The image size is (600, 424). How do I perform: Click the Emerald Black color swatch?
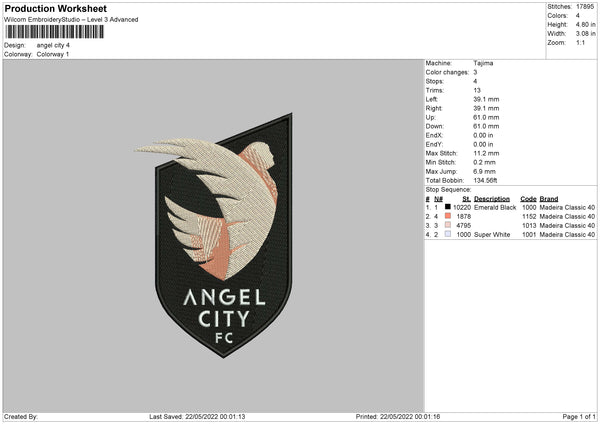coord(448,207)
